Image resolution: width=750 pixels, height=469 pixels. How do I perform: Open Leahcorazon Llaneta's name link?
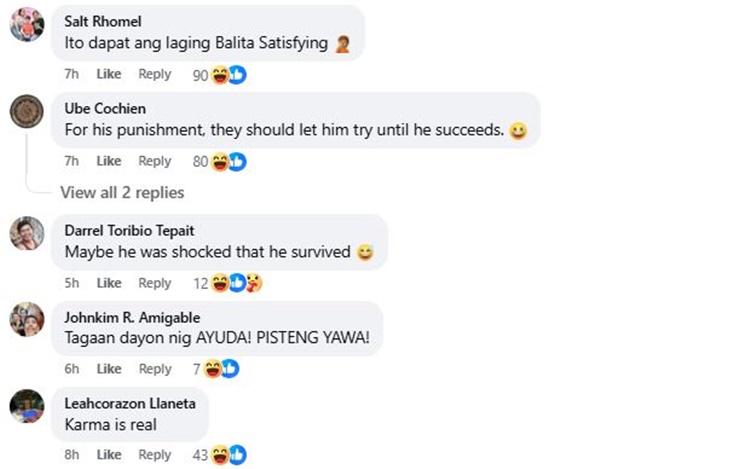(130, 403)
